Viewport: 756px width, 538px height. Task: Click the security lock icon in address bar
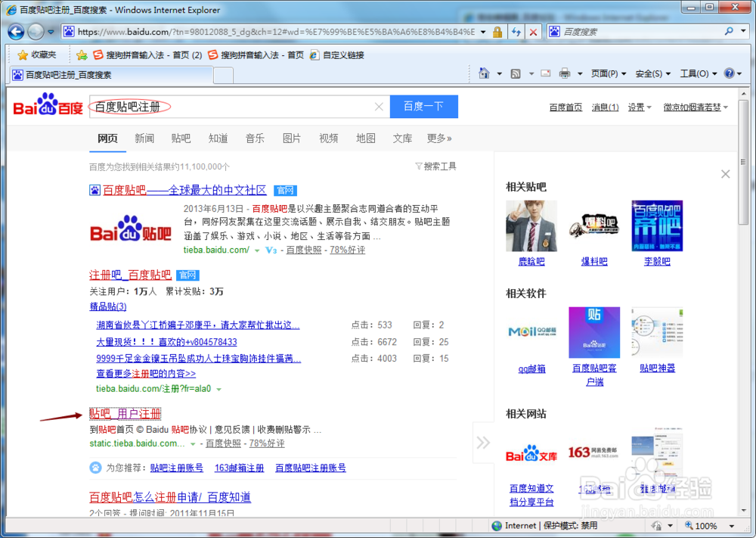497,32
